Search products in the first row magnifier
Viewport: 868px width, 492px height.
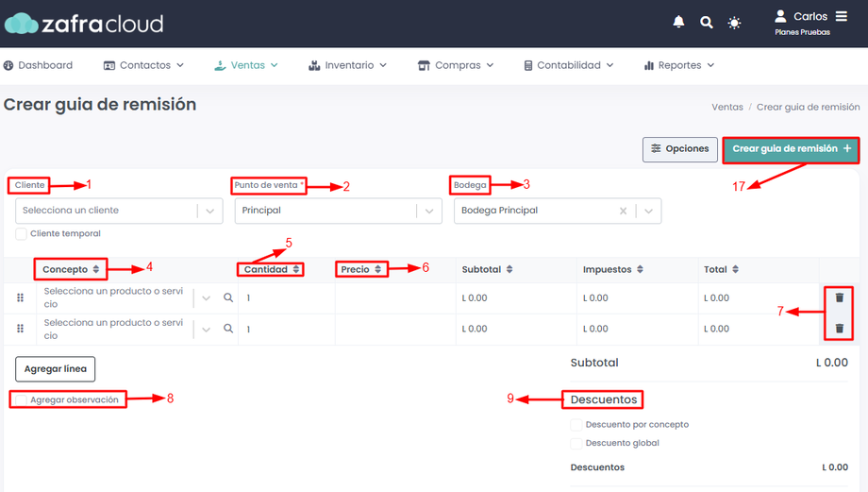(x=228, y=297)
